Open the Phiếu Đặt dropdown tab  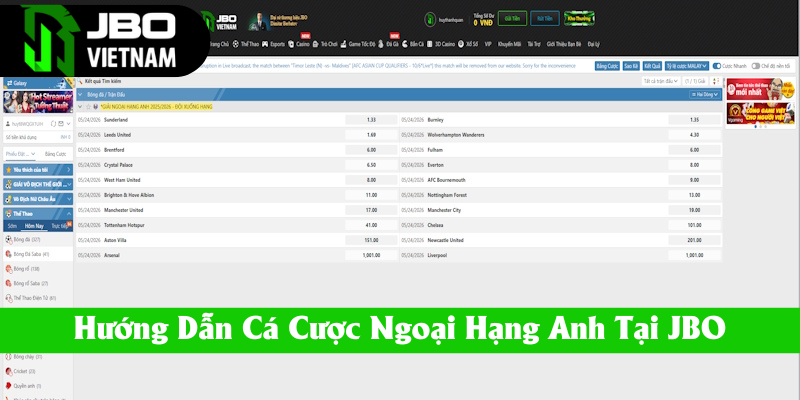point(20,154)
